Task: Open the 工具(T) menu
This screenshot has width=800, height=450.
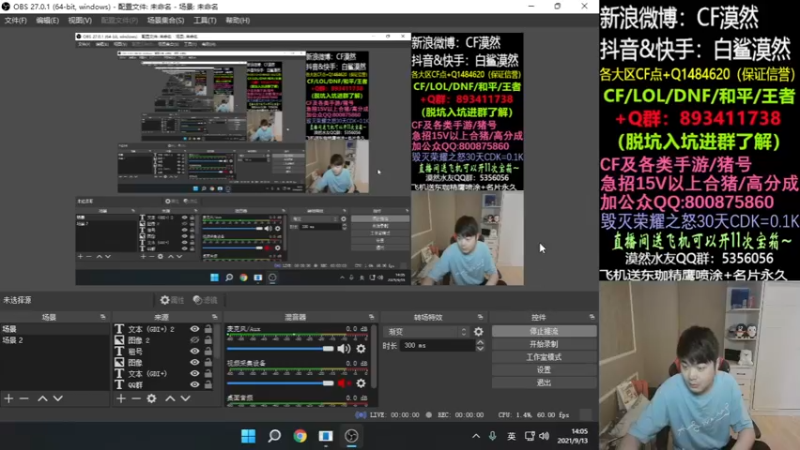Action: (x=205, y=20)
